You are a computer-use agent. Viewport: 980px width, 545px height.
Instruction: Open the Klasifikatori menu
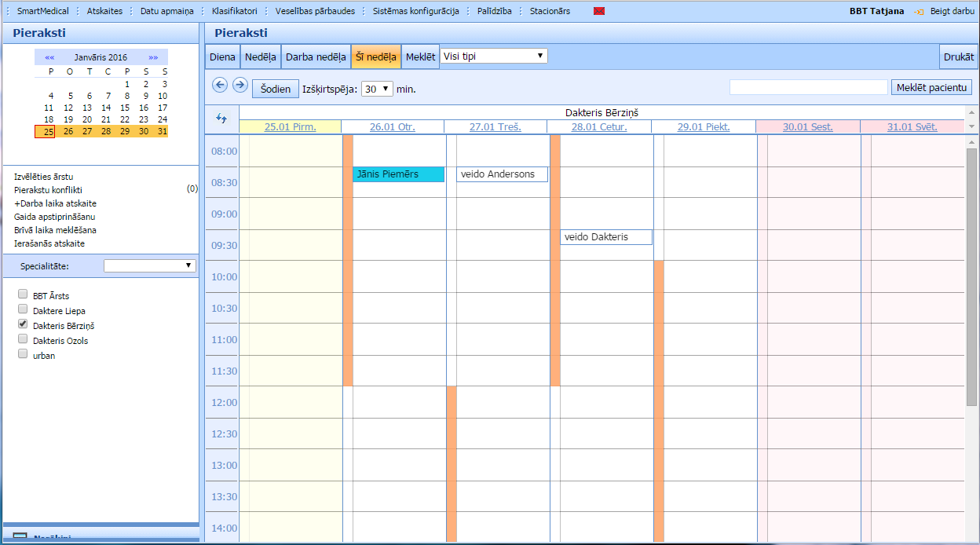coord(234,12)
